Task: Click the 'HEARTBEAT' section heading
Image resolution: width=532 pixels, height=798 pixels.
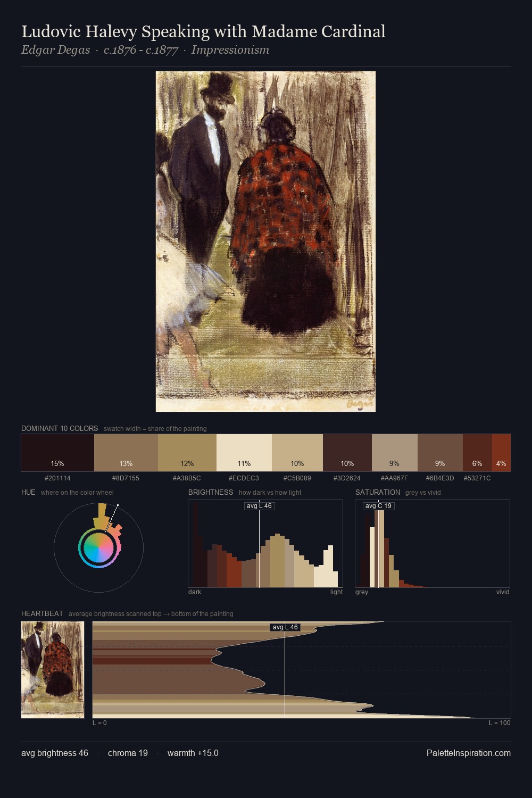Action: (x=42, y=613)
